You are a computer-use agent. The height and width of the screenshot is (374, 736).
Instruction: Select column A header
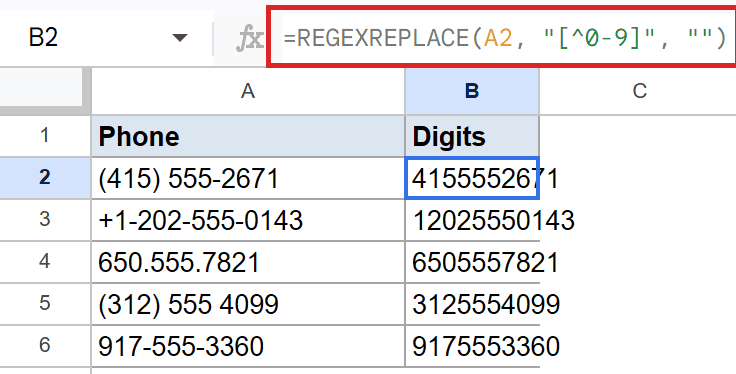pos(248,91)
